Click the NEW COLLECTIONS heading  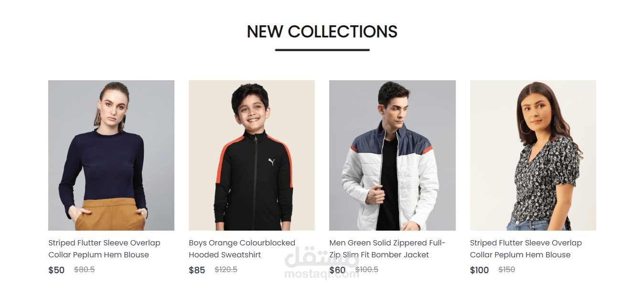pyautogui.click(x=322, y=32)
